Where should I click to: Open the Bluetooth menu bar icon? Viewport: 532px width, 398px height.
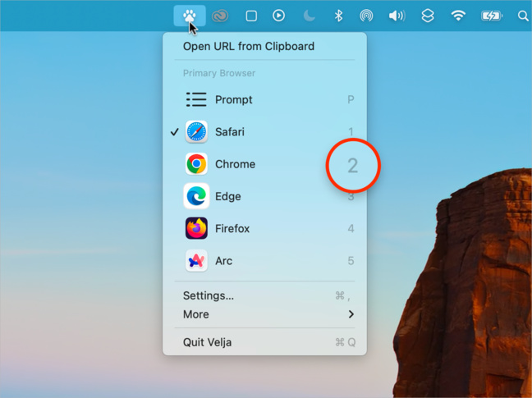(x=338, y=16)
